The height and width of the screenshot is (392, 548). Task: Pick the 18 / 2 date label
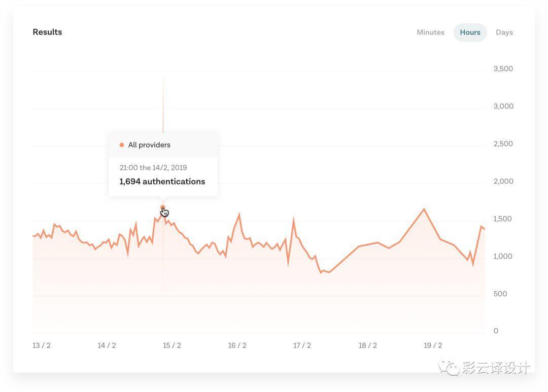point(367,345)
